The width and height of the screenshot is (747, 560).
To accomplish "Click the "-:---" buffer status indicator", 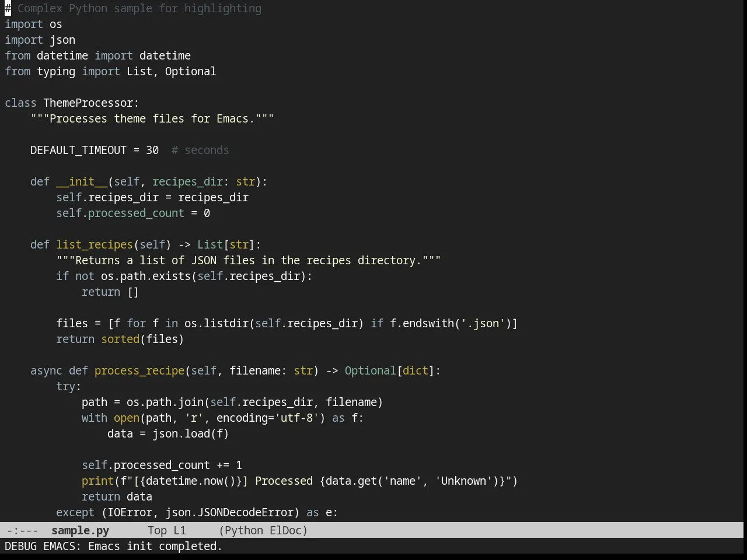I will tap(22, 530).
